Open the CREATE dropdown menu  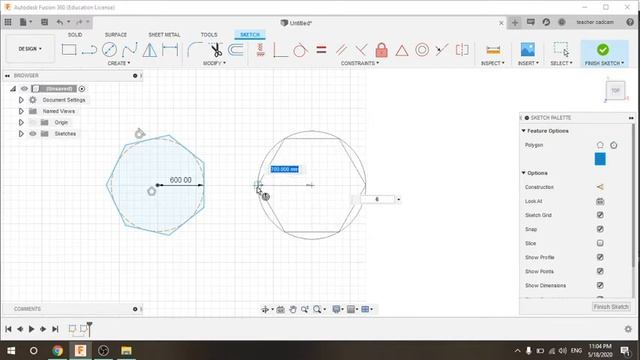tap(119, 63)
